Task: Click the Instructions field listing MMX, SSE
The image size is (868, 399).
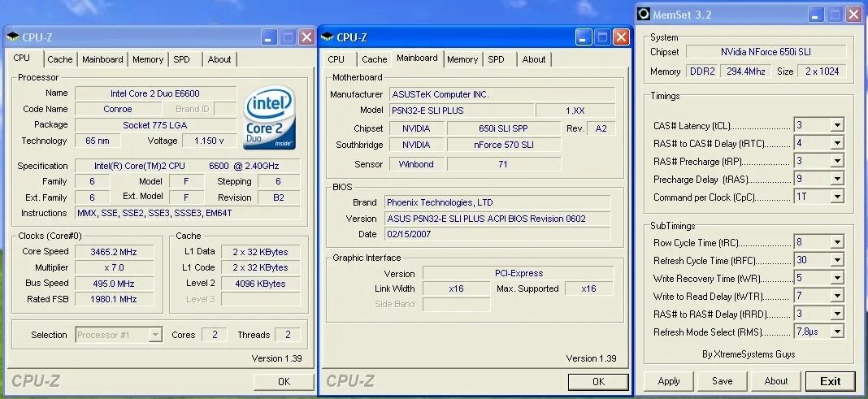Action: (188, 213)
